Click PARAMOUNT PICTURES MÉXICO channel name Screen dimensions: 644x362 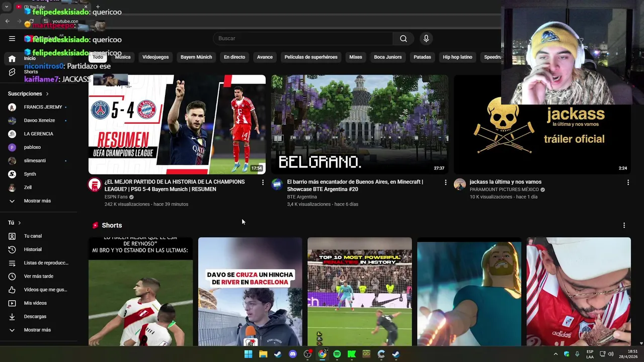point(504,190)
